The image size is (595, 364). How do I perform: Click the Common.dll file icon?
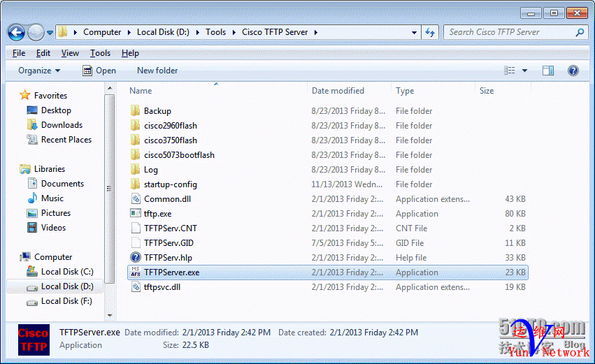(136, 198)
